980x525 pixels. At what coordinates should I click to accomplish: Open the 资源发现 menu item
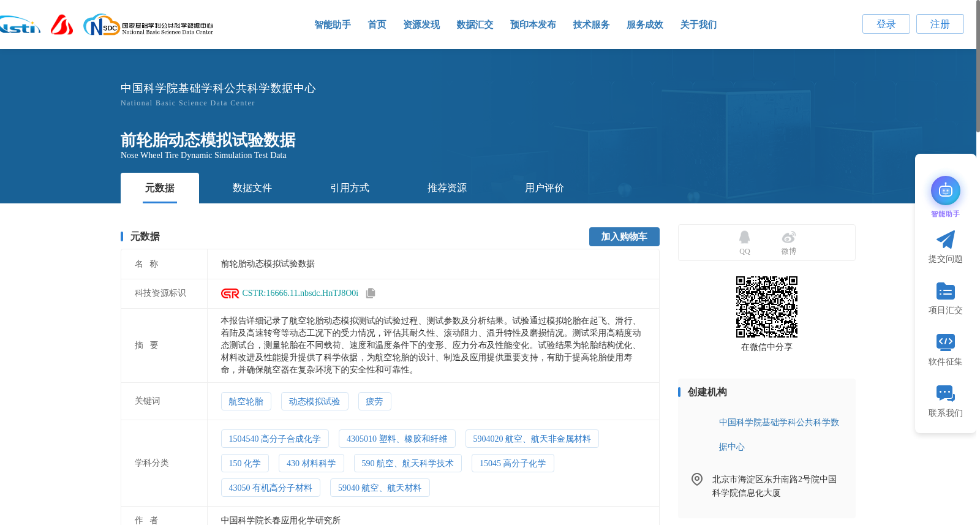421,25
